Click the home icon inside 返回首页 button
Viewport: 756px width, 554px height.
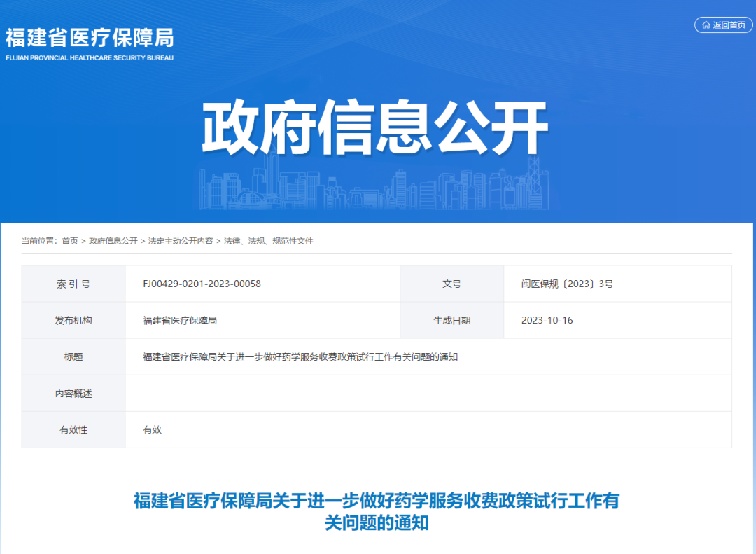706,25
